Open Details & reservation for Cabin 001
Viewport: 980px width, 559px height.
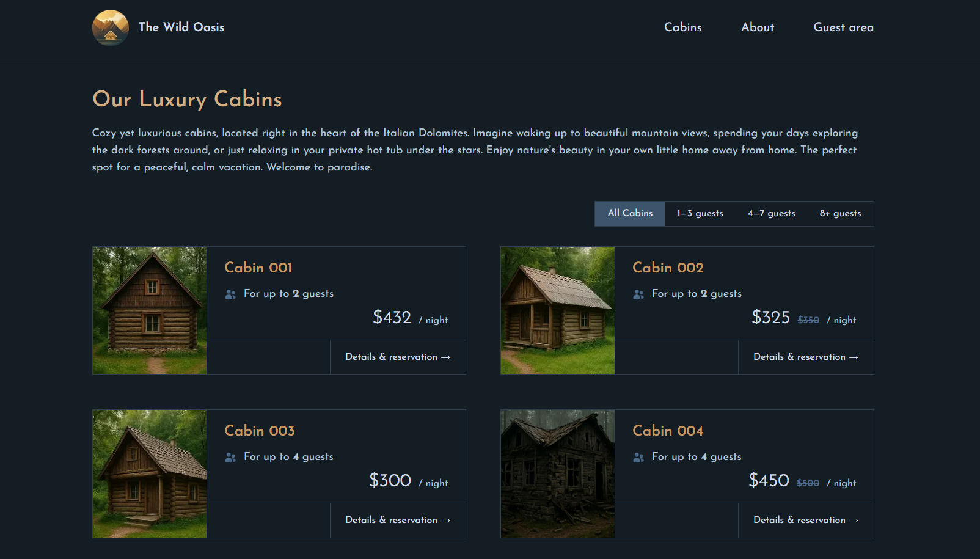pos(398,357)
